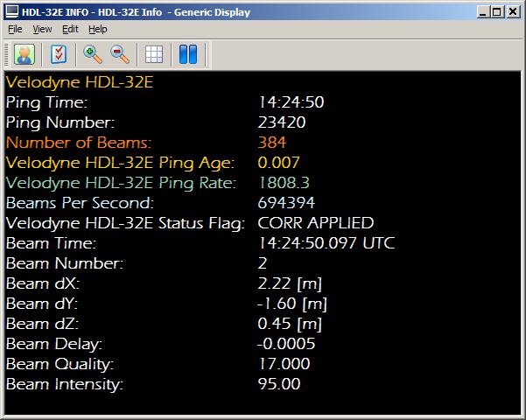Select the 'Velodyne HDL-32E Ping Age:' label
Viewport: 526px width, 420px height.
(120, 163)
